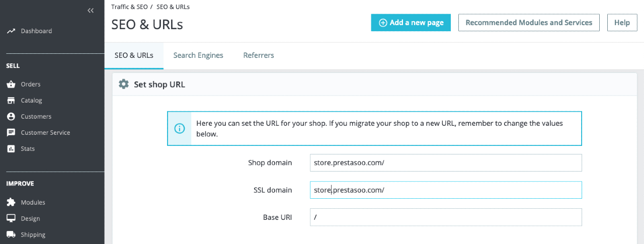
Task: Click the SSL domain label
Action: [273, 190]
